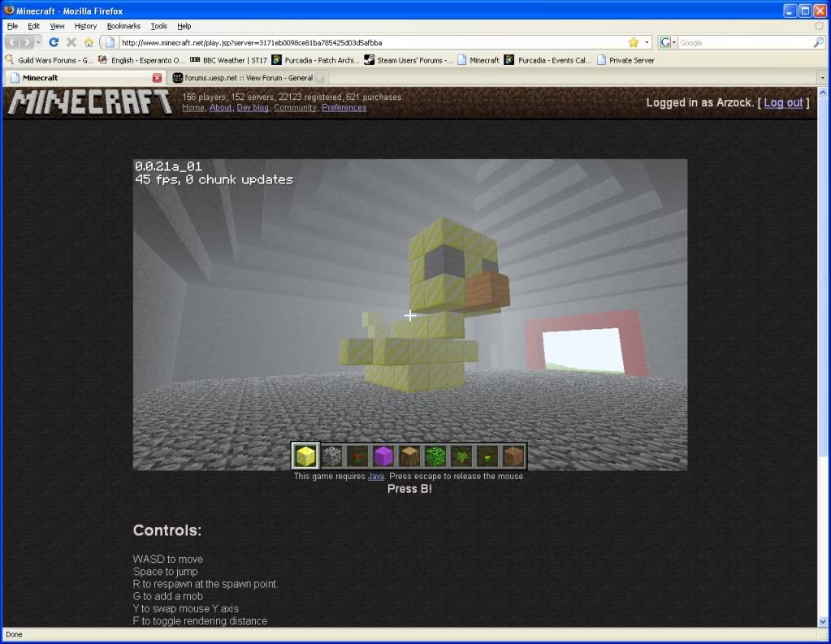Click the page scrollbar down arrow

pos(823,622)
